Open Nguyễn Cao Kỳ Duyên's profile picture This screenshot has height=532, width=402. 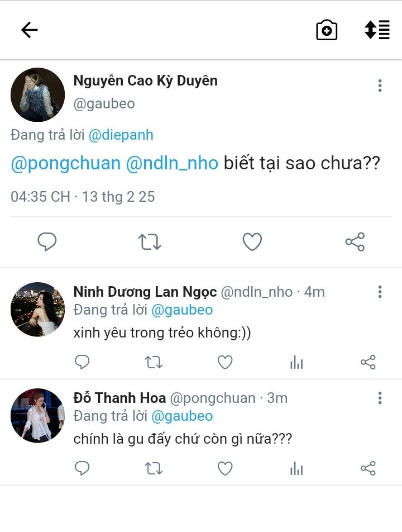tap(38, 95)
